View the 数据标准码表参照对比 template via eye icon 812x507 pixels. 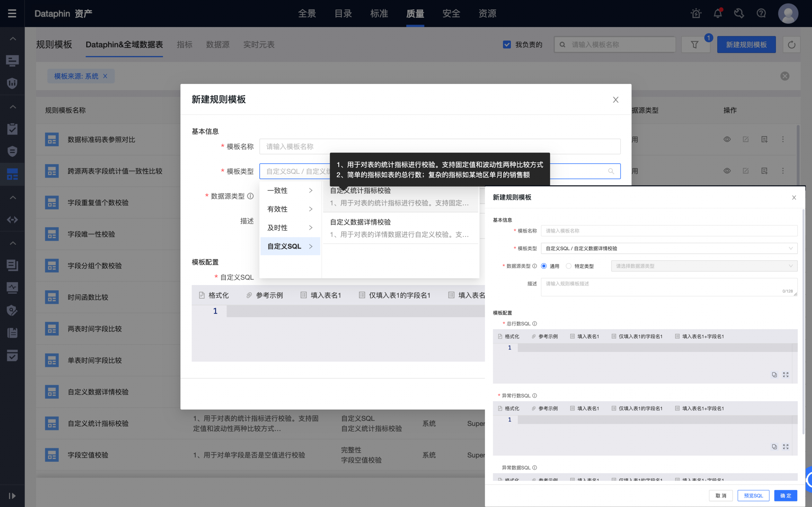(x=727, y=139)
